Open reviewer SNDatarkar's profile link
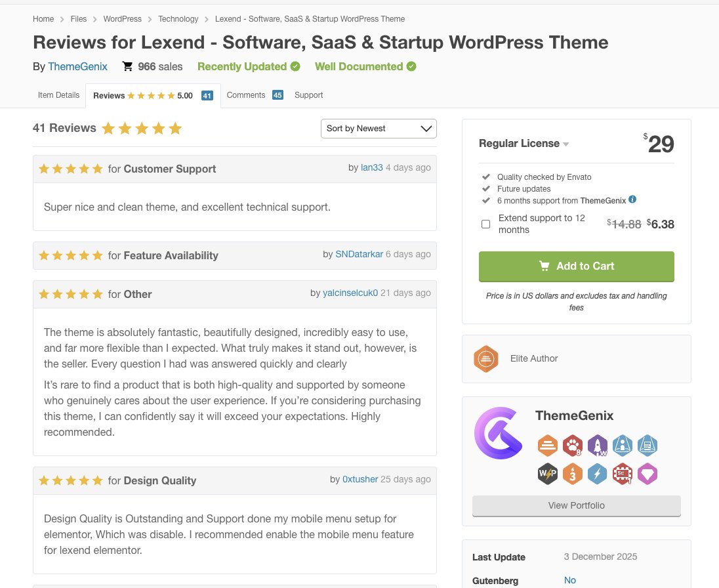Viewport: 719px width, 588px height. tap(359, 254)
